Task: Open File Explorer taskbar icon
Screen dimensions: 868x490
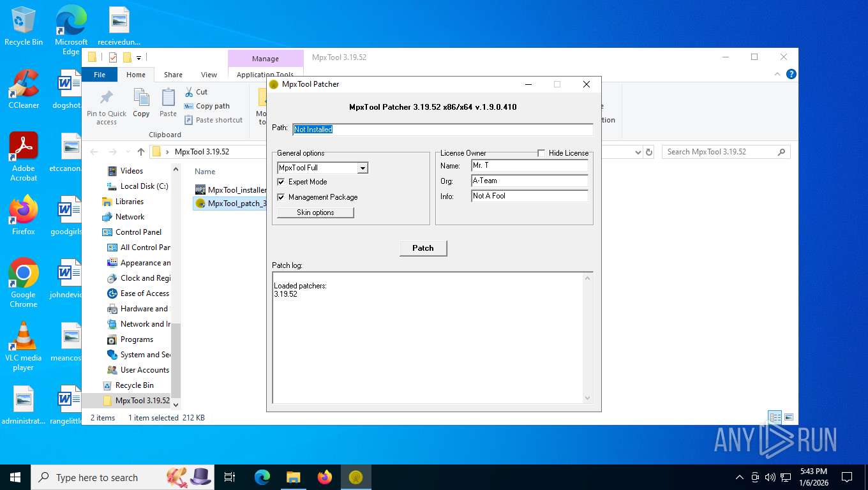Action: [x=293, y=477]
